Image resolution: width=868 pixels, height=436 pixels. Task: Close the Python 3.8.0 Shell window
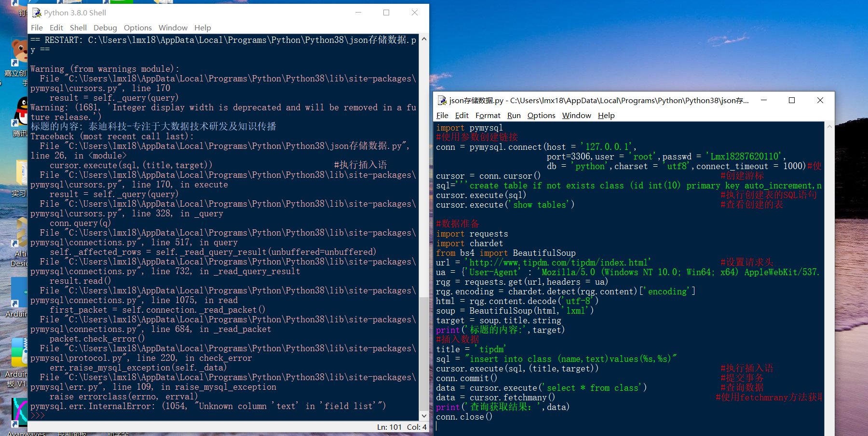click(x=415, y=13)
